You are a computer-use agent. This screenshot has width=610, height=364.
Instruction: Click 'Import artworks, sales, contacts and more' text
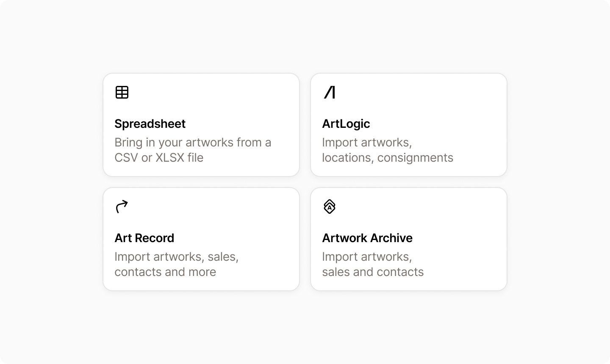click(177, 264)
